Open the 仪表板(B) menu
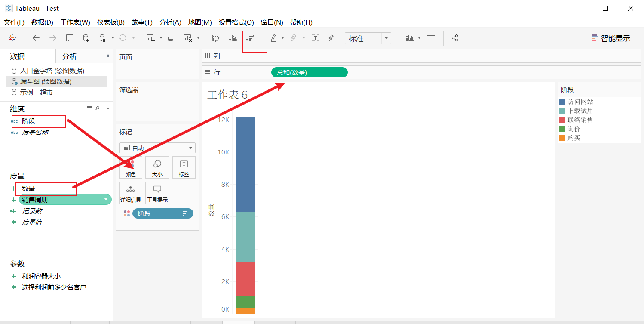Image resolution: width=644 pixels, height=324 pixels. click(x=110, y=22)
